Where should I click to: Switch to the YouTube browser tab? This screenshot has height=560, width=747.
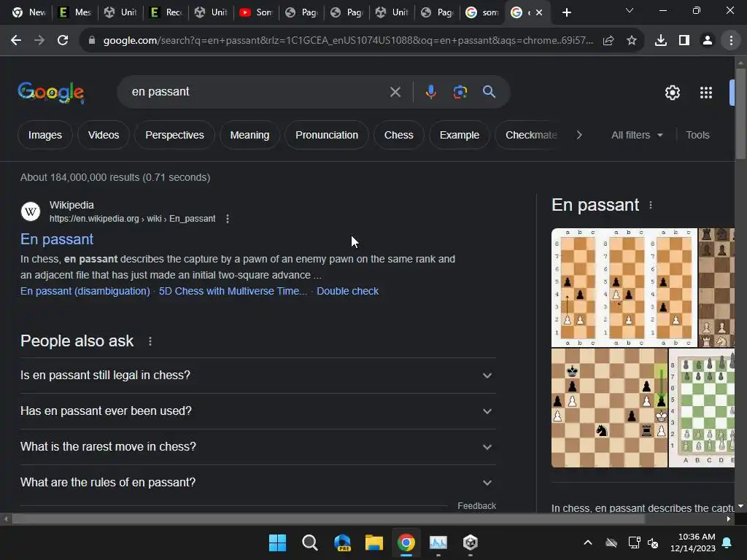[256, 12]
